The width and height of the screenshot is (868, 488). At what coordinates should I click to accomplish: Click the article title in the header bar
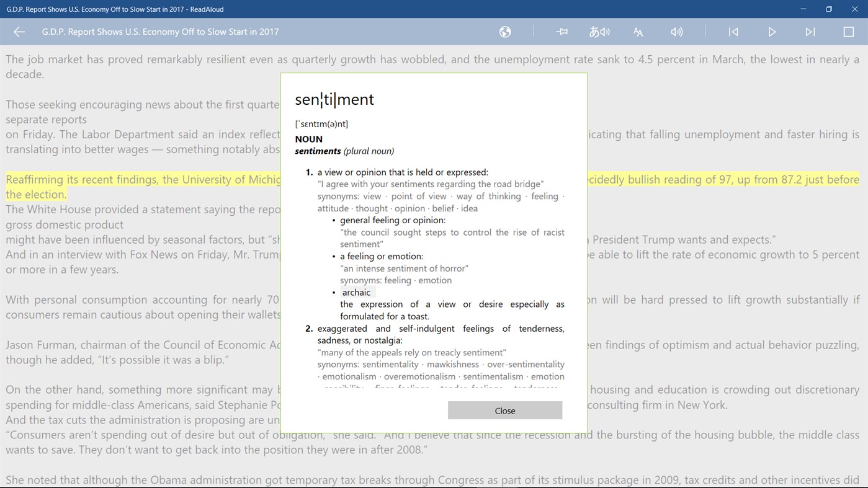click(160, 32)
